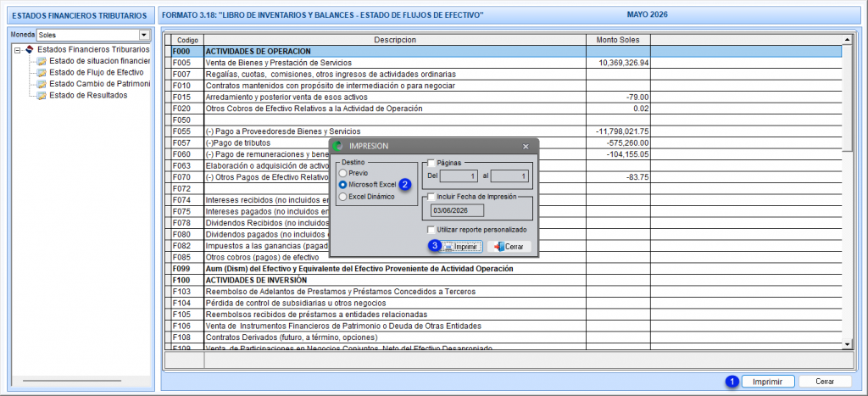Viewport: 868px width, 396px height.
Task: Click code cell F057
Action: 187,143
